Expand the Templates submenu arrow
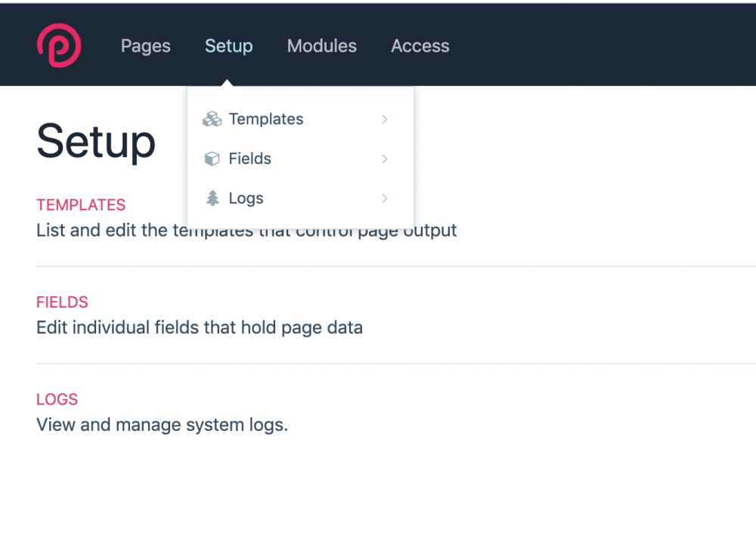The width and height of the screenshot is (756, 536). pyautogui.click(x=385, y=119)
